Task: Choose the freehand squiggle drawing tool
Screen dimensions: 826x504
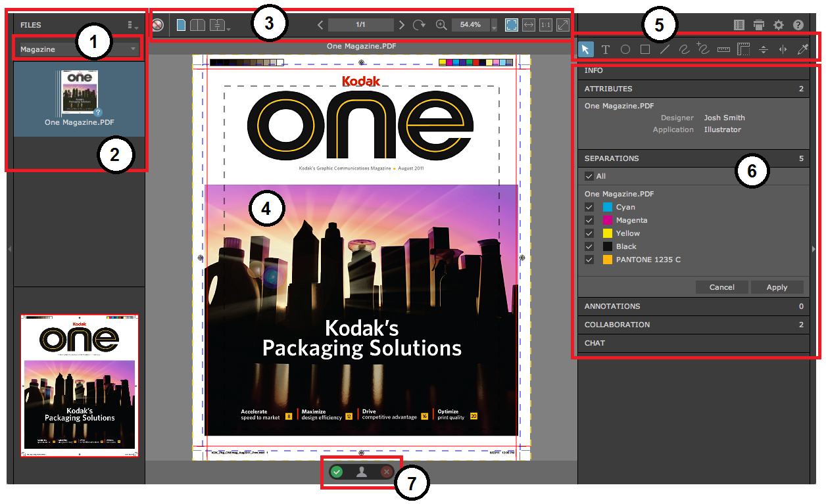Action: 684,49
